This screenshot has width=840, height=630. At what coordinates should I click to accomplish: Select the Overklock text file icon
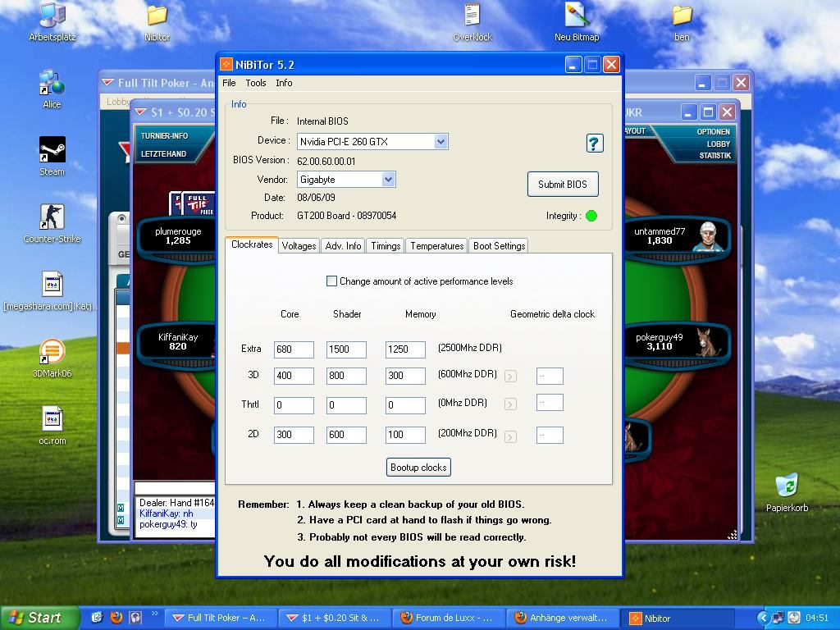click(472, 21)
